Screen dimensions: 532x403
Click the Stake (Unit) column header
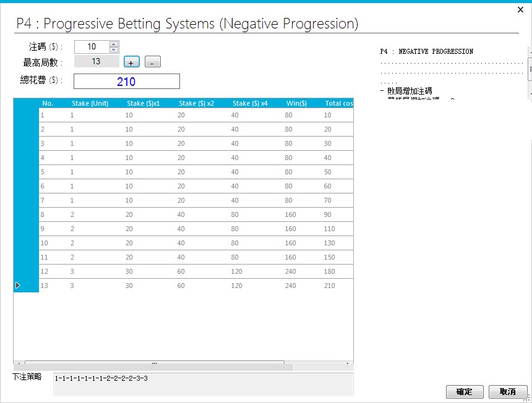coord(90,103)
